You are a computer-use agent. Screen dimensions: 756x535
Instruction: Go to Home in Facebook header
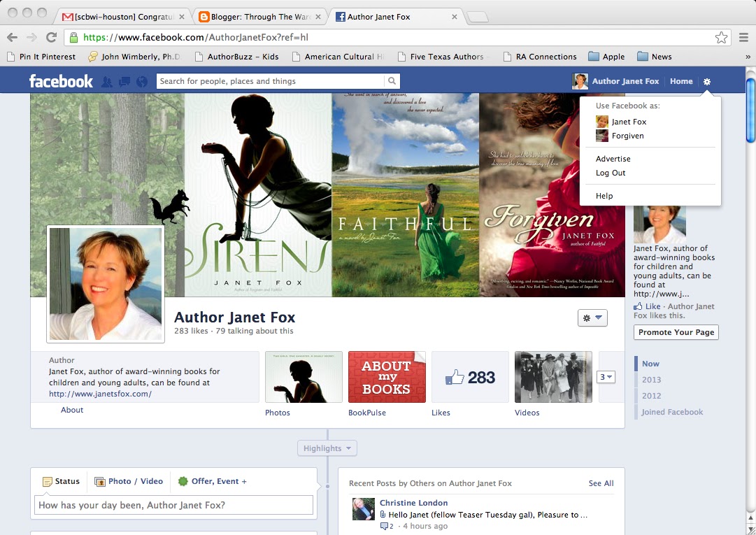[x=681, y=81]
